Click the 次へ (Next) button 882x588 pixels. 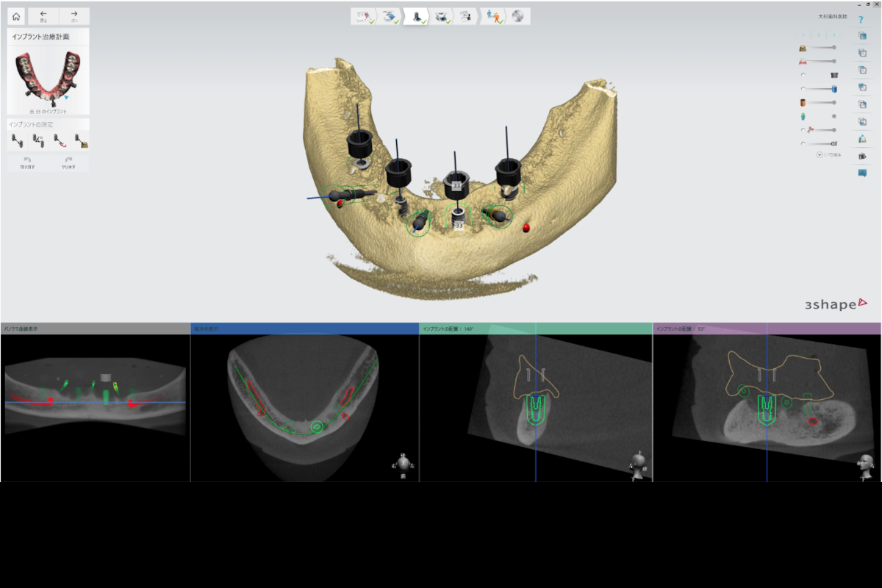tap(73, 15)
